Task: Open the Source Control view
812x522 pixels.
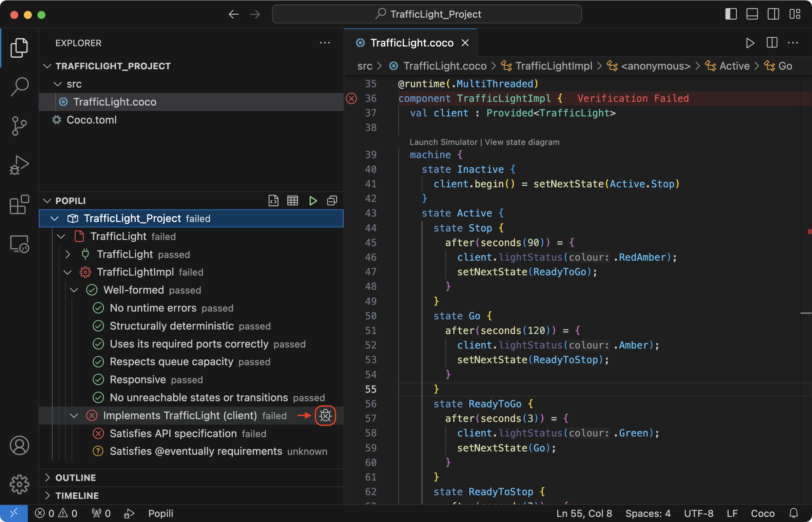Action: [19, 126]
